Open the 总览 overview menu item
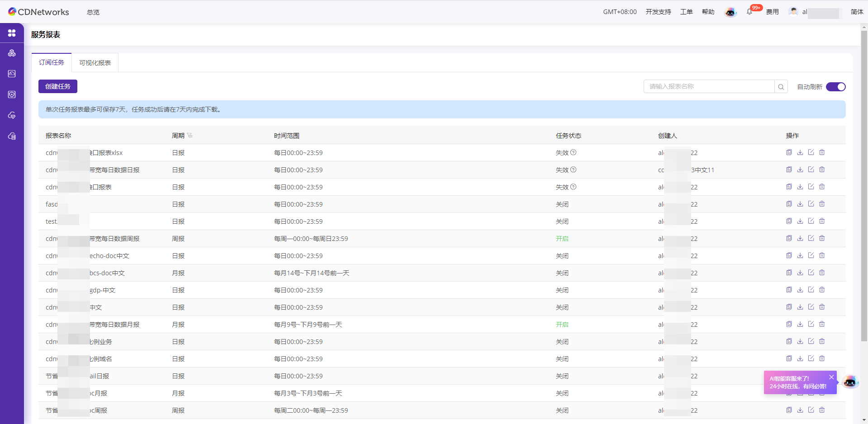The width and height of the screenshot is (868, 424). pos(93,12)
